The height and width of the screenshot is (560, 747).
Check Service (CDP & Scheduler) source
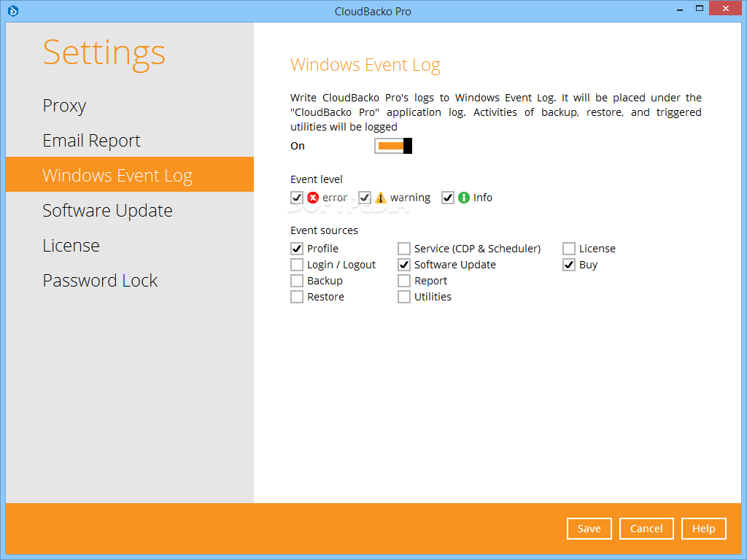click(404, 249)
